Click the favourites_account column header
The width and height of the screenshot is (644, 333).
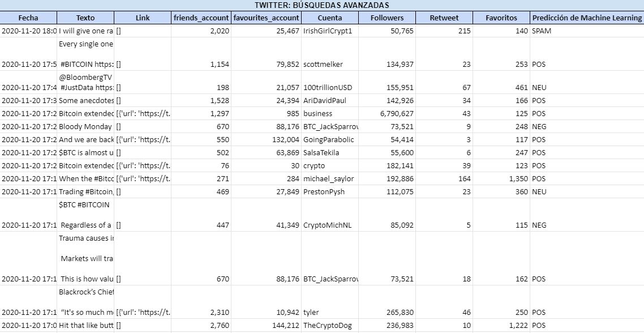pos(266,18)
